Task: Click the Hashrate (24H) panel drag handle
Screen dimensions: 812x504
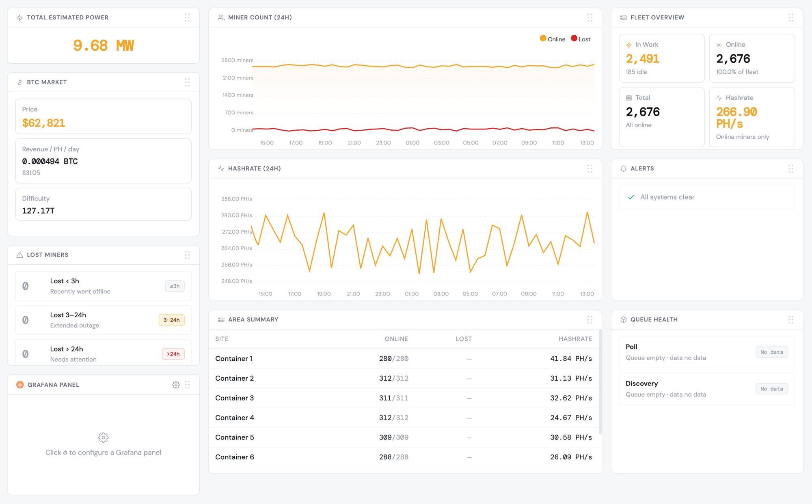Action: [x=590, y=168]
